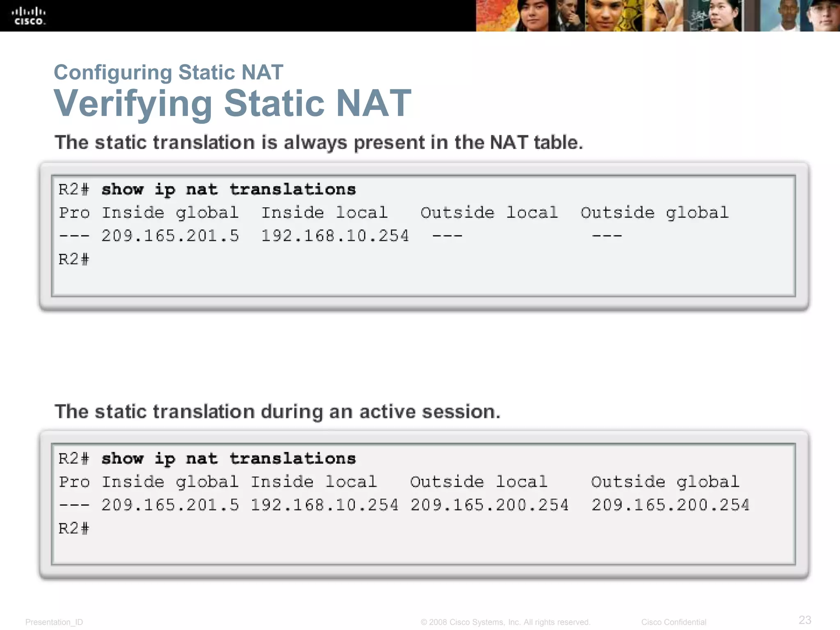The width and height of the screenshot is (840, 630).
Task: Click the Cisco logo in the header
Action: [28, 16]
